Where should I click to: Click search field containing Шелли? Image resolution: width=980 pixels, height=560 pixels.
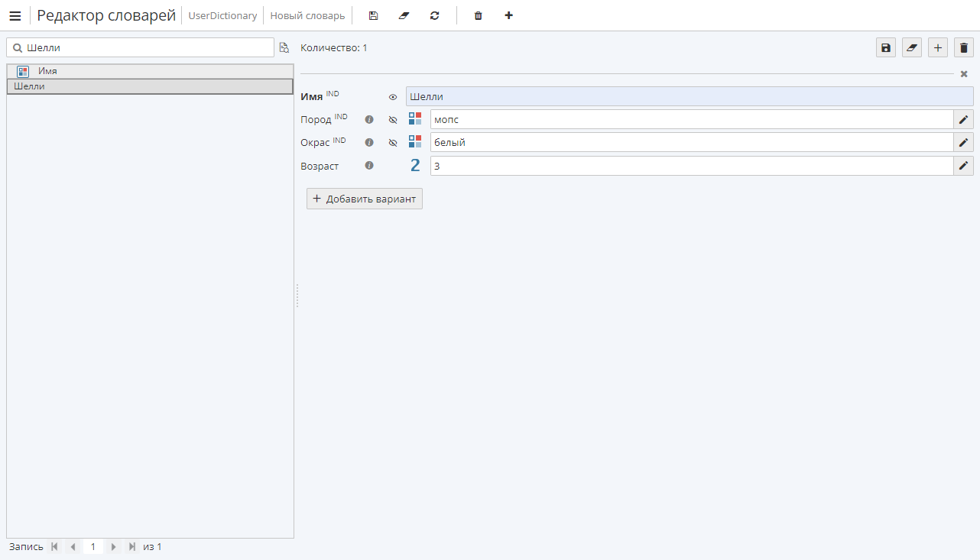[140, 47]
